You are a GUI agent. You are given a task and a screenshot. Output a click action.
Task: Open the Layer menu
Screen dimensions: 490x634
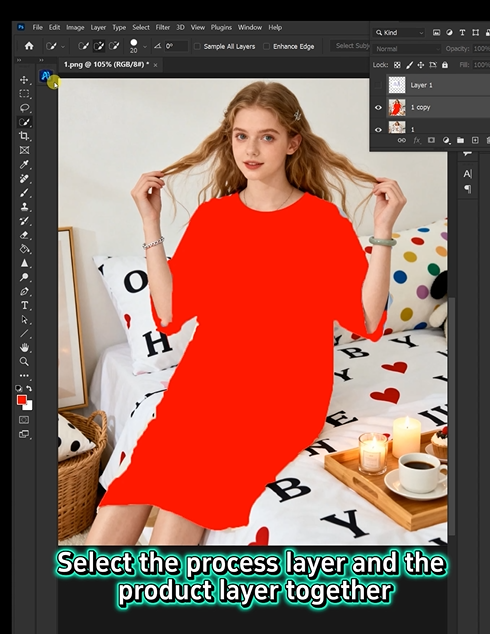(x=98, y=27)
